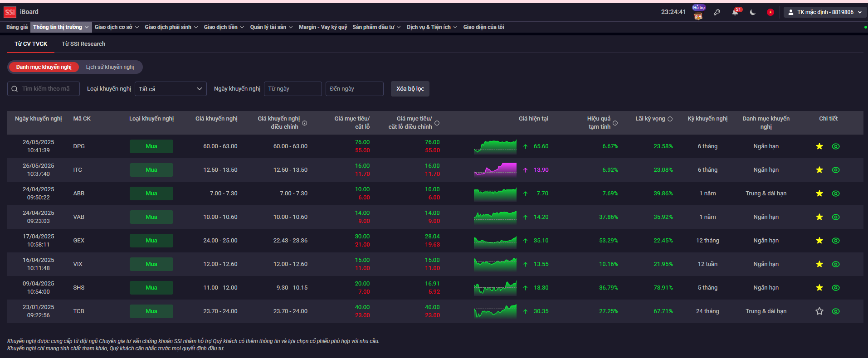868x358 pixels.
Task: Click the SSI logo icon
Action: point(10,12)
